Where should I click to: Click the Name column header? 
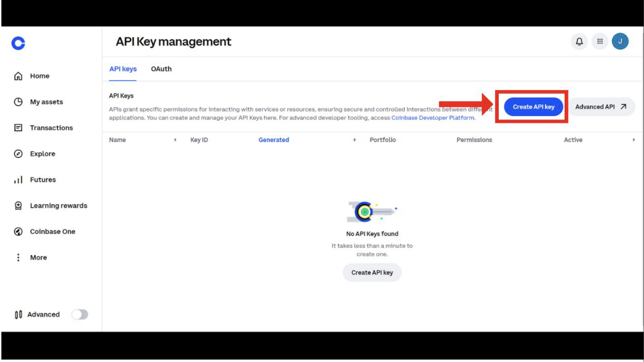pyautogui.click(x=118, y=140)
